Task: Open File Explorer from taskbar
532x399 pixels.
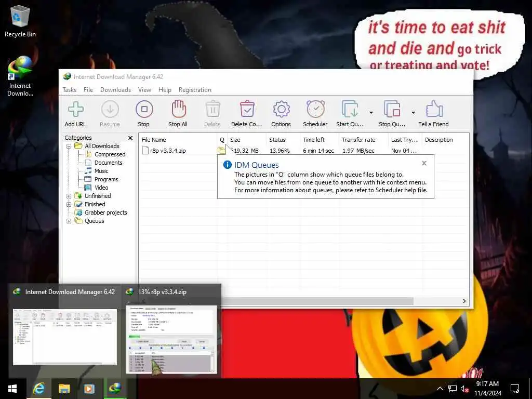Action: 64,389
